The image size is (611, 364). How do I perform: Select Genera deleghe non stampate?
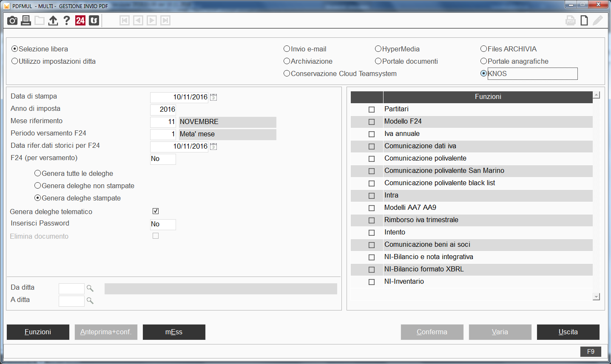click(38, 186)
